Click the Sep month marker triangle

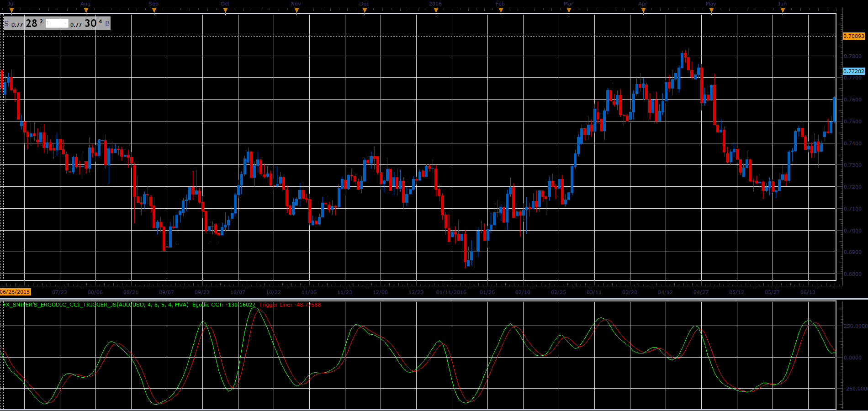(x=154, y=11)
